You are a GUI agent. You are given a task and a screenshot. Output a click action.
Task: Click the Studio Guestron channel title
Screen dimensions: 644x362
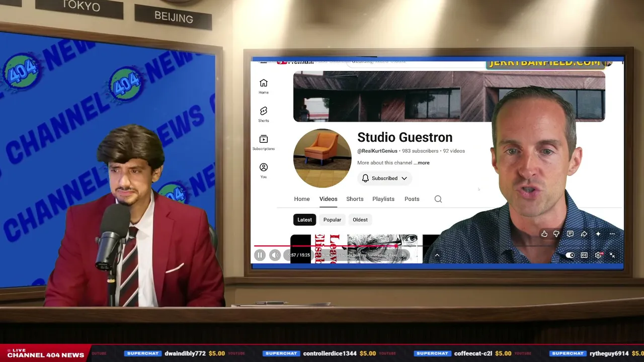(405, 137)
